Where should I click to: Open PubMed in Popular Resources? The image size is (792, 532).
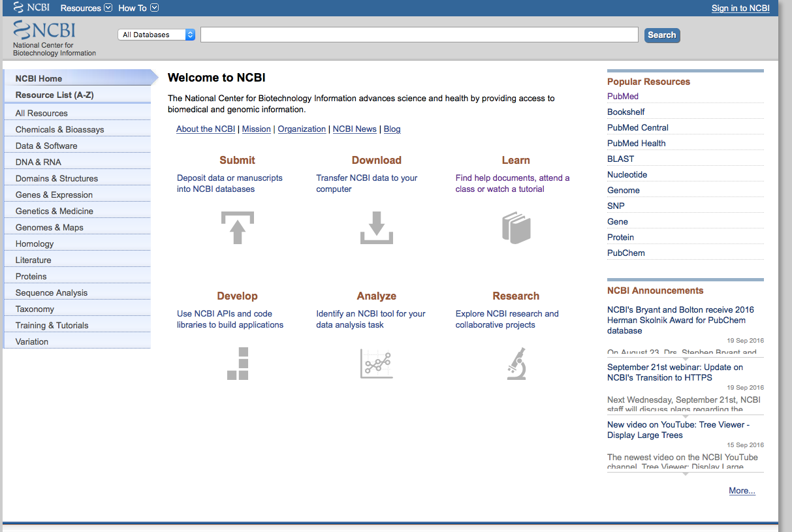click(623, 96)
